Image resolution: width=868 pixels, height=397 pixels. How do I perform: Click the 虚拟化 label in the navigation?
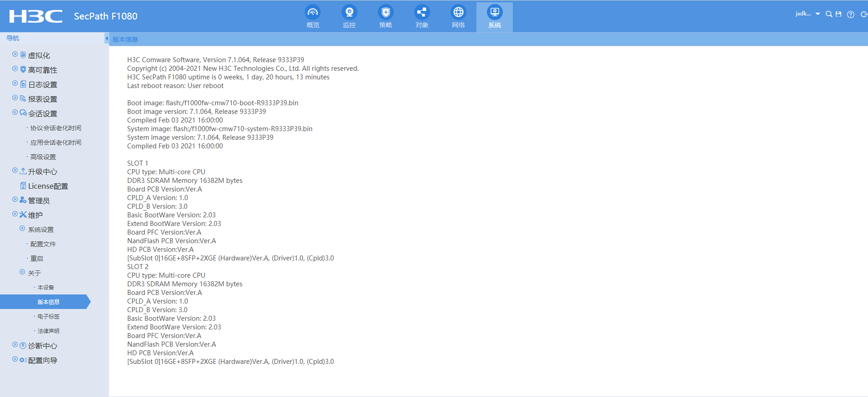(x=39, y=55)
